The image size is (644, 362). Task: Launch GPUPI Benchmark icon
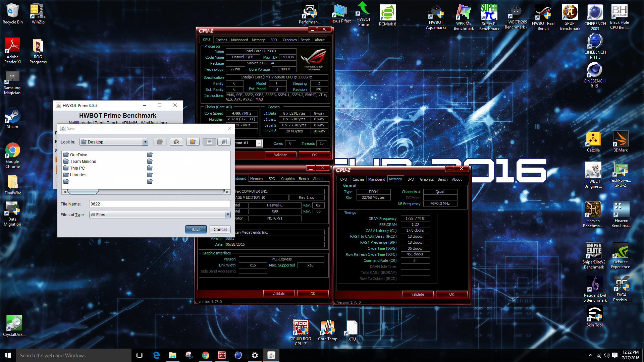[x=570, y=18]
